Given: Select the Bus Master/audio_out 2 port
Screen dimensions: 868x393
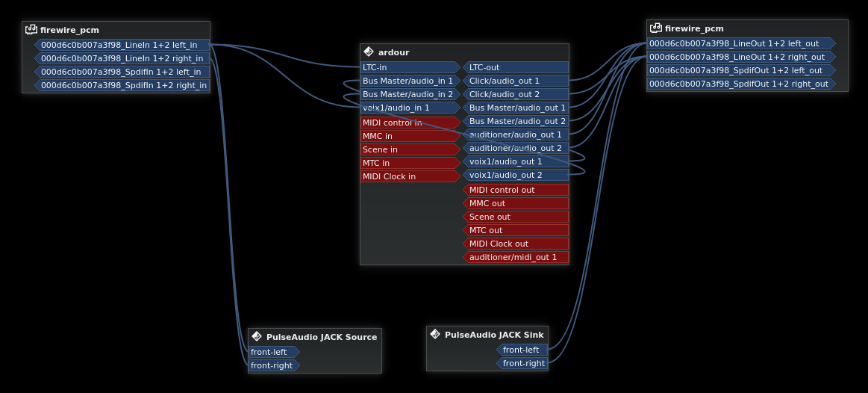Looking at the screenshot, I should 516,121.
